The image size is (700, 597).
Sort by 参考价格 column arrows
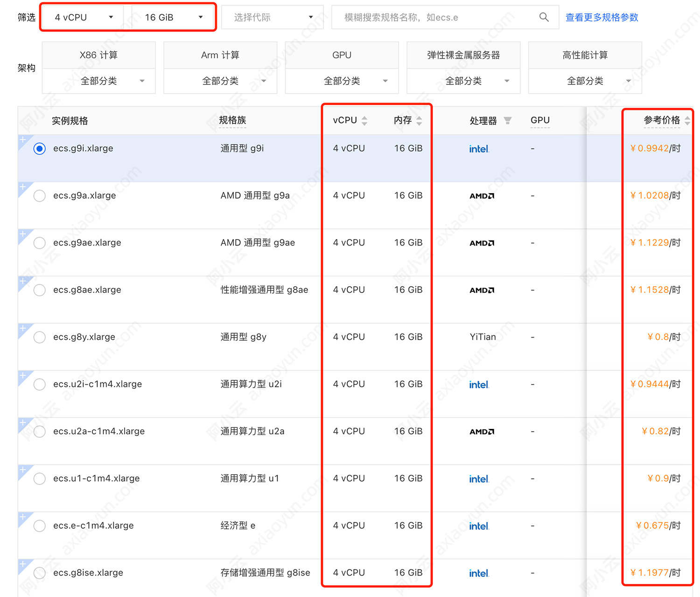[x=687, y=121]
